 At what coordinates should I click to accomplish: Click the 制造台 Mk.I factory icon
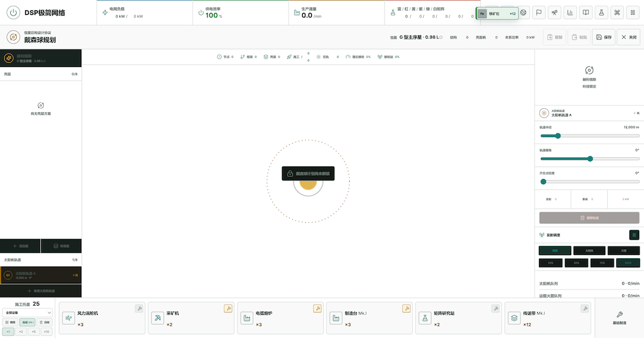pos(336,318)
